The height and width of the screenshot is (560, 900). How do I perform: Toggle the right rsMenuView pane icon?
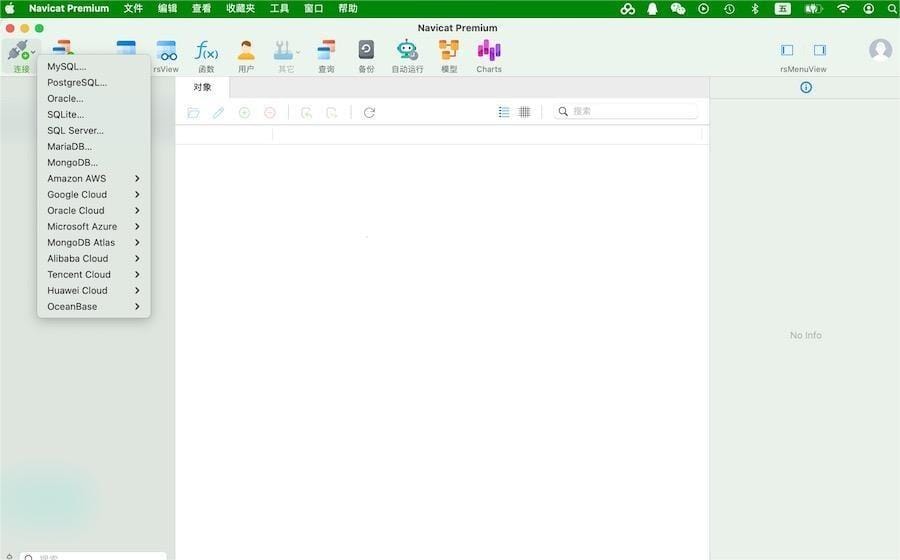[820, 50]
